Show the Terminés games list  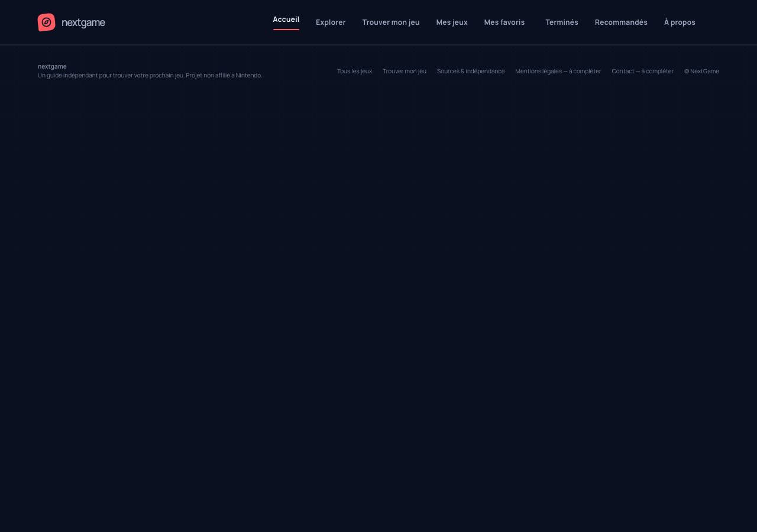pyautogui.click(x=562, y=22)
